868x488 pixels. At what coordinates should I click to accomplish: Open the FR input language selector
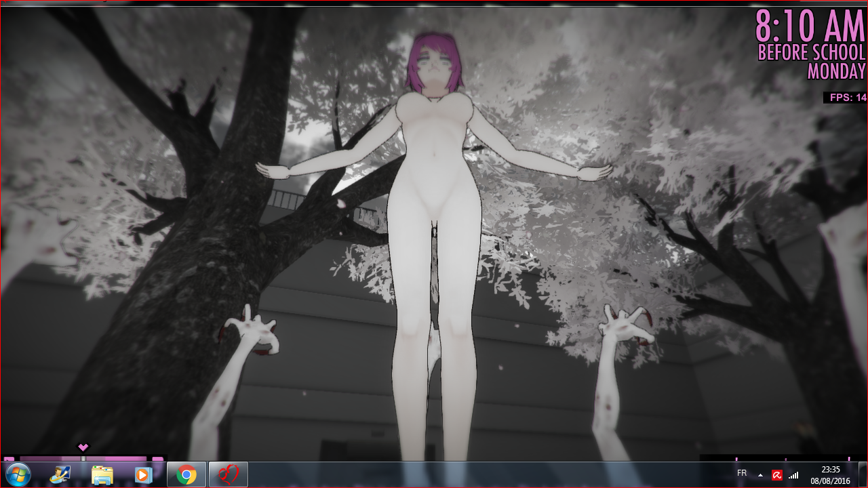[742, 473]
